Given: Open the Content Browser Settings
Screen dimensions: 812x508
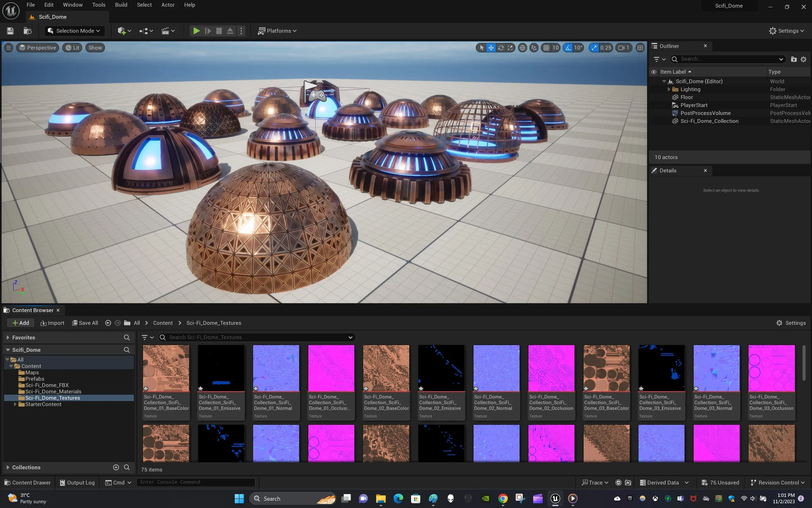Looking at the screenshot, I should 791,323.
